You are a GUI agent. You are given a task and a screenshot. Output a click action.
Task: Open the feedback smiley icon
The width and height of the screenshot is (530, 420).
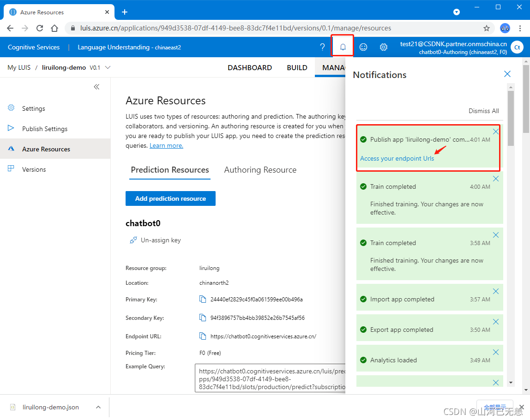point(363,47)
